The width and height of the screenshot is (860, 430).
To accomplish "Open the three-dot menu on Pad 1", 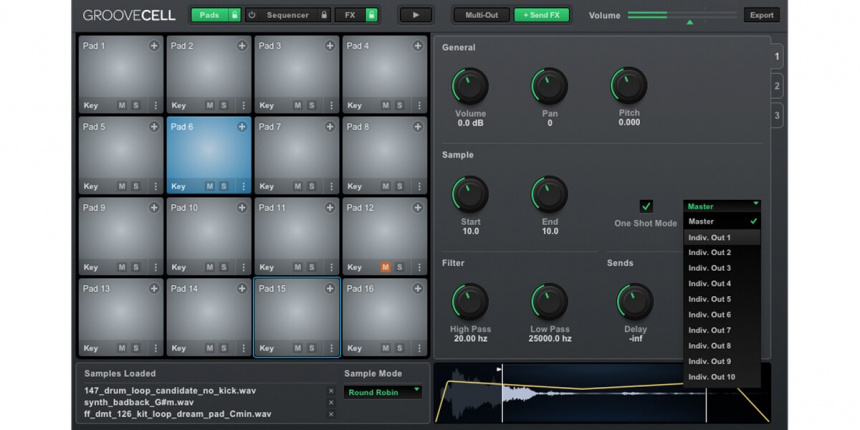I will click(156, 105).
